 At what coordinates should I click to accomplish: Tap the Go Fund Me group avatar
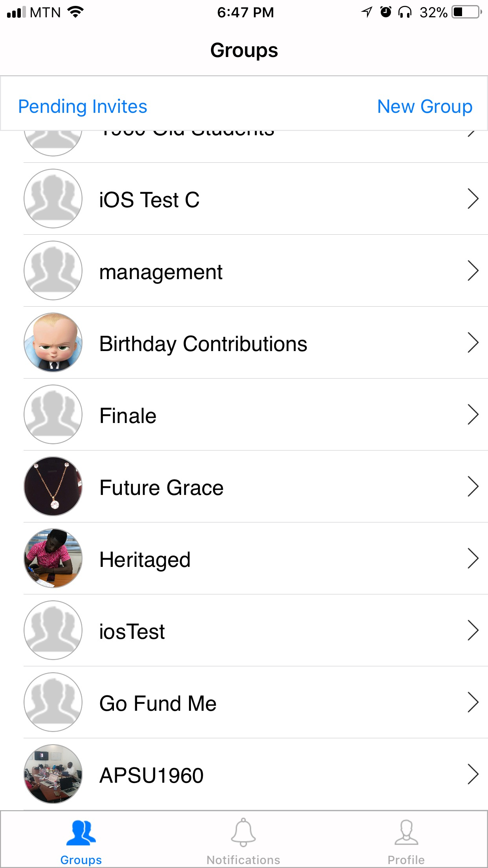(53, 702)
